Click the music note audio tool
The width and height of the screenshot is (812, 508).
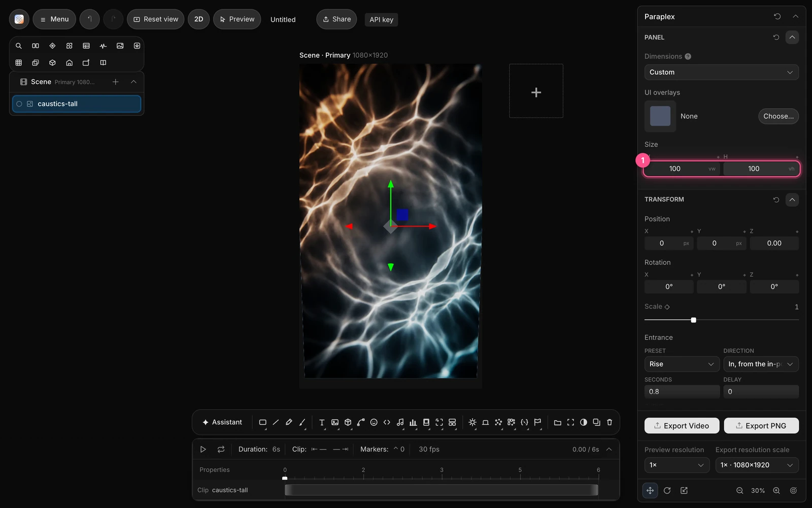400,422
